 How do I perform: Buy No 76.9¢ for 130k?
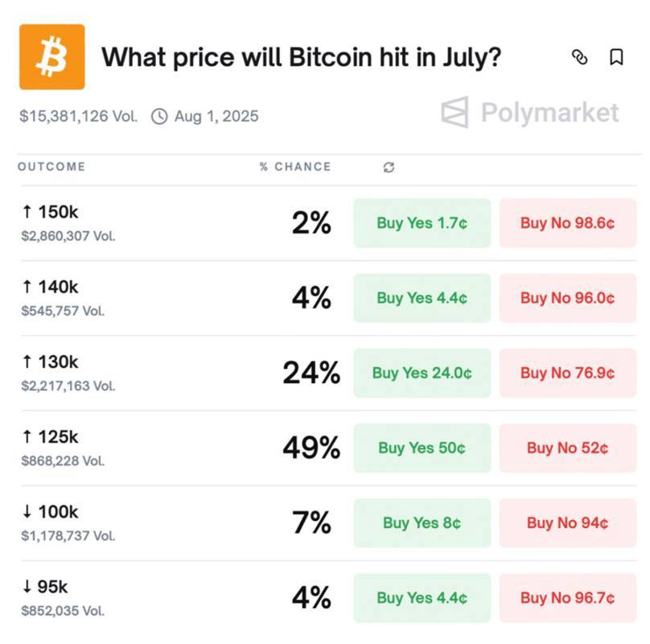pyautogui.click(x=567, y=373)
